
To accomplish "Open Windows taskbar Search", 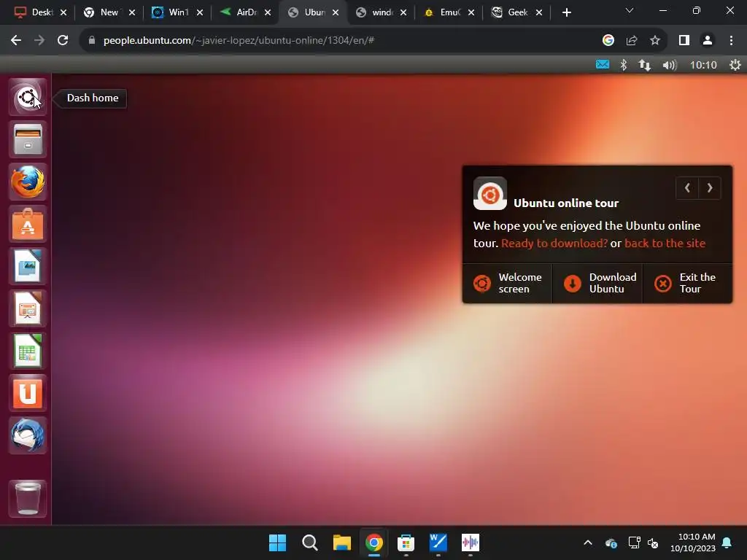I will tap(309, 542).
